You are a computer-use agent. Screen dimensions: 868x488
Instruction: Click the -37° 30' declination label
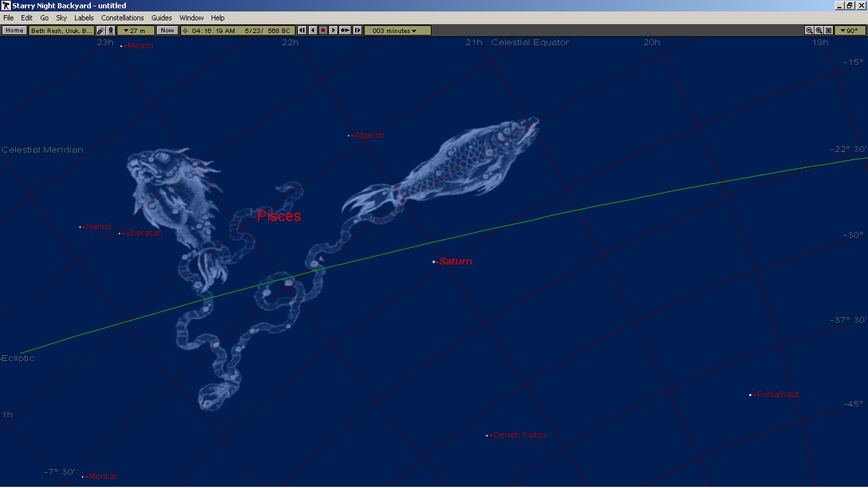848,320
